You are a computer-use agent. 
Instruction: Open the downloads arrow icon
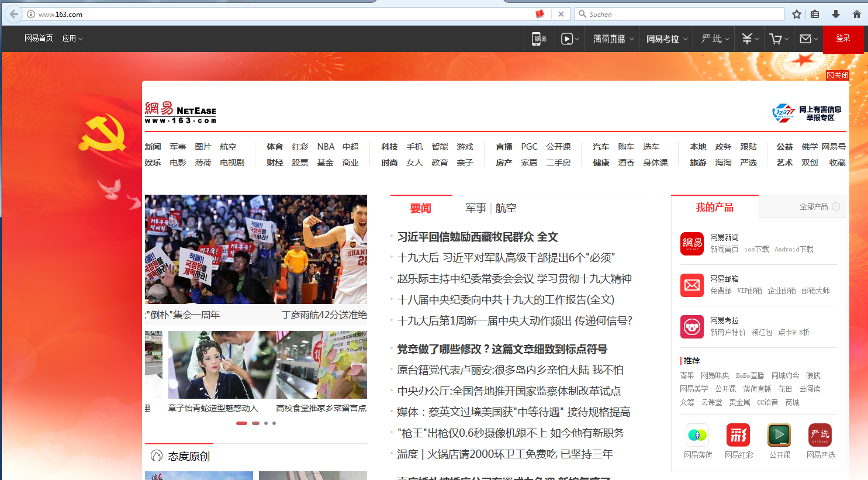tap(836, 14)
